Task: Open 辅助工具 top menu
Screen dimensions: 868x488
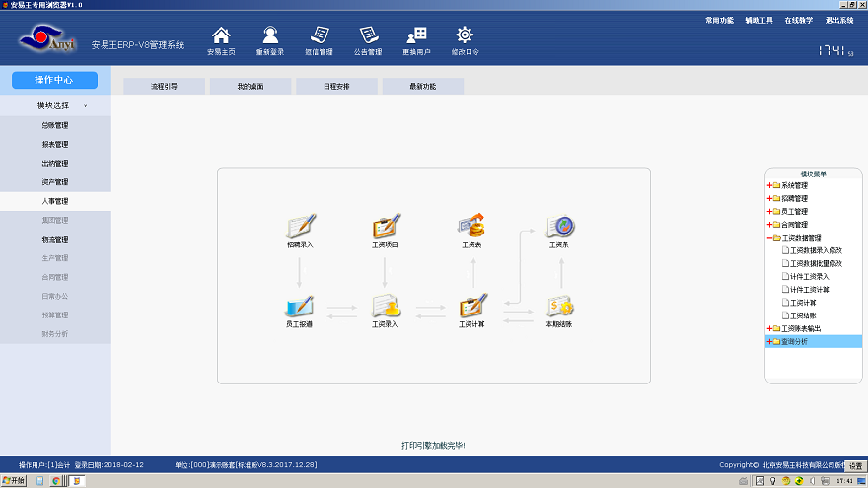Action: pyautogui.click(x=759, y=20)
